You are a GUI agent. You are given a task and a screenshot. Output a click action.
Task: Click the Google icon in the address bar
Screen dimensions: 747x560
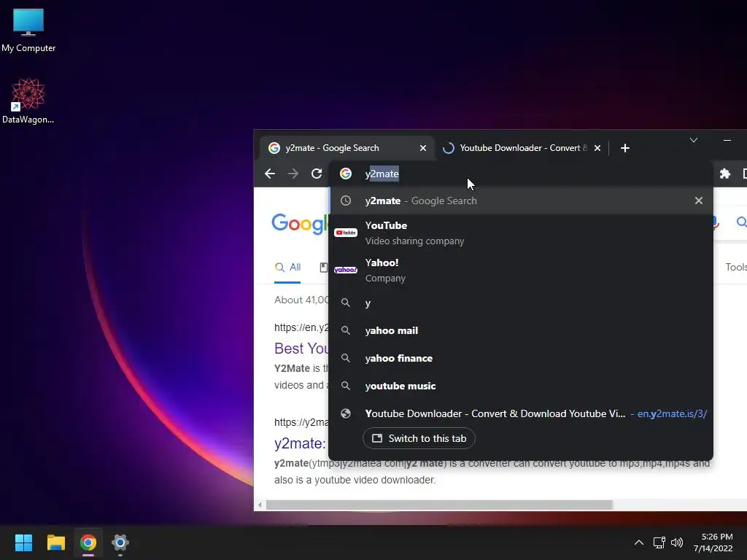pos(346,174)
